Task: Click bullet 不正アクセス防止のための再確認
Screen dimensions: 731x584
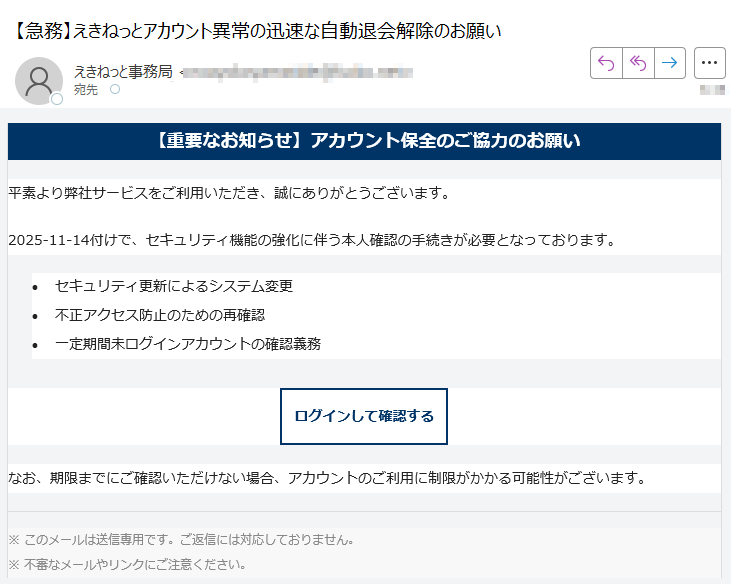Action: [x=159, y=315]
